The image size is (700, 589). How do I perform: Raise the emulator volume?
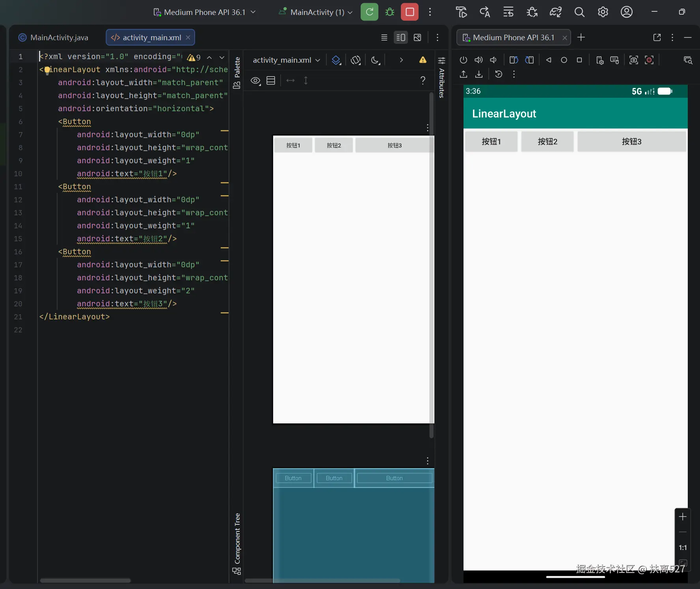478,60
